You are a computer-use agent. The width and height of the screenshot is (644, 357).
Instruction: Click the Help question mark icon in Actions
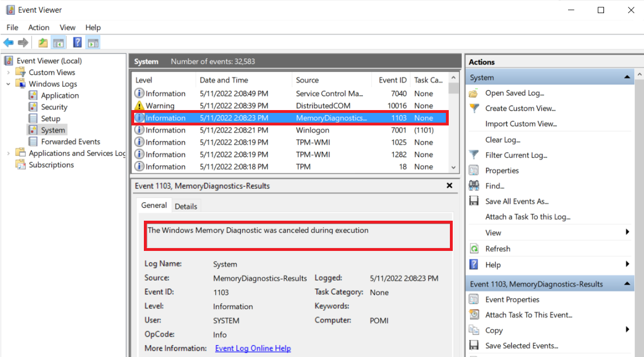(474, 265)
